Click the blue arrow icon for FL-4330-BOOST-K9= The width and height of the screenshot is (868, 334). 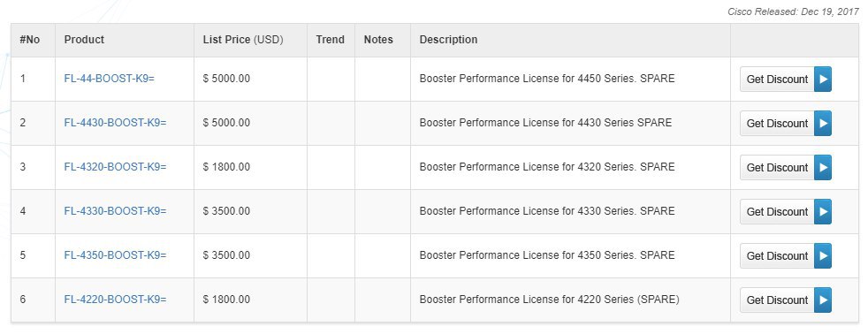(823, 212)
